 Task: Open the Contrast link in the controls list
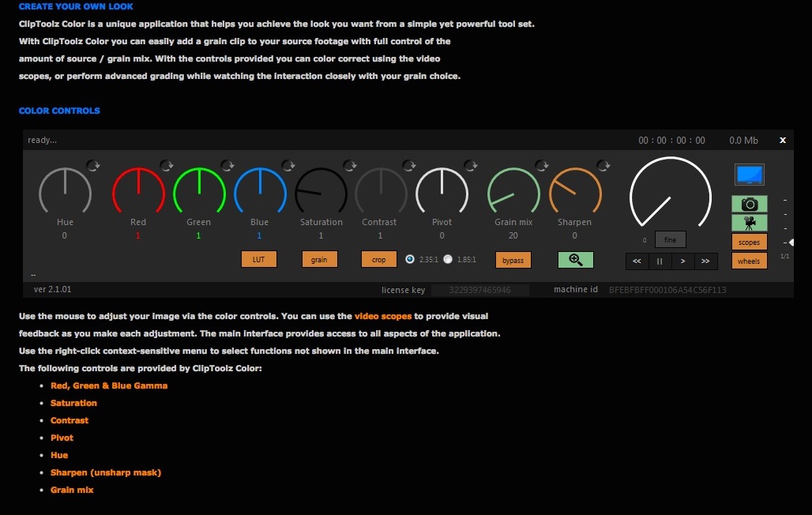coord(70,420)
